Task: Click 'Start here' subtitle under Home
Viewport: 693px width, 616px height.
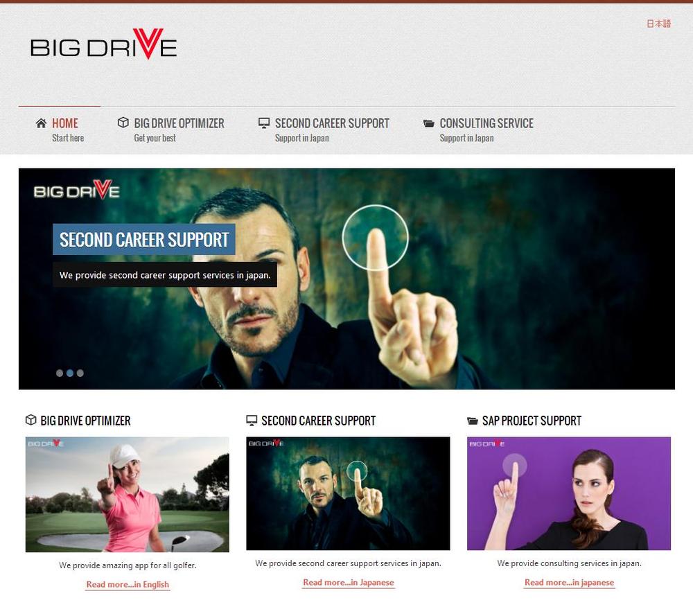Action: [x=68, y=138]
